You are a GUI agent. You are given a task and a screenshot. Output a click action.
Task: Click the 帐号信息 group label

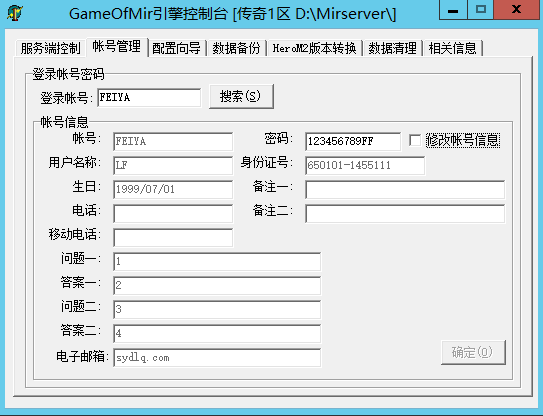coord(64,122)
